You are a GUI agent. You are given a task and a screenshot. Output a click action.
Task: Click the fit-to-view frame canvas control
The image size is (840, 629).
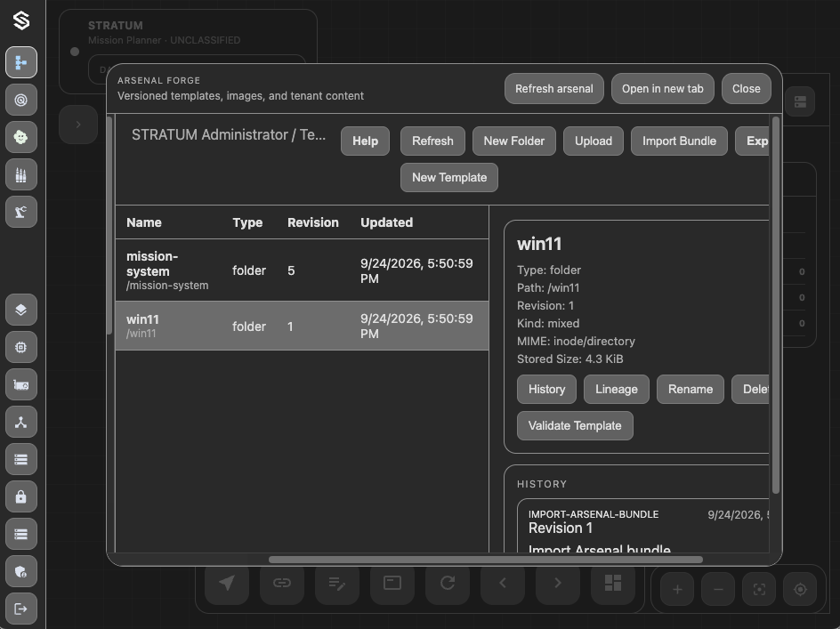759,589
